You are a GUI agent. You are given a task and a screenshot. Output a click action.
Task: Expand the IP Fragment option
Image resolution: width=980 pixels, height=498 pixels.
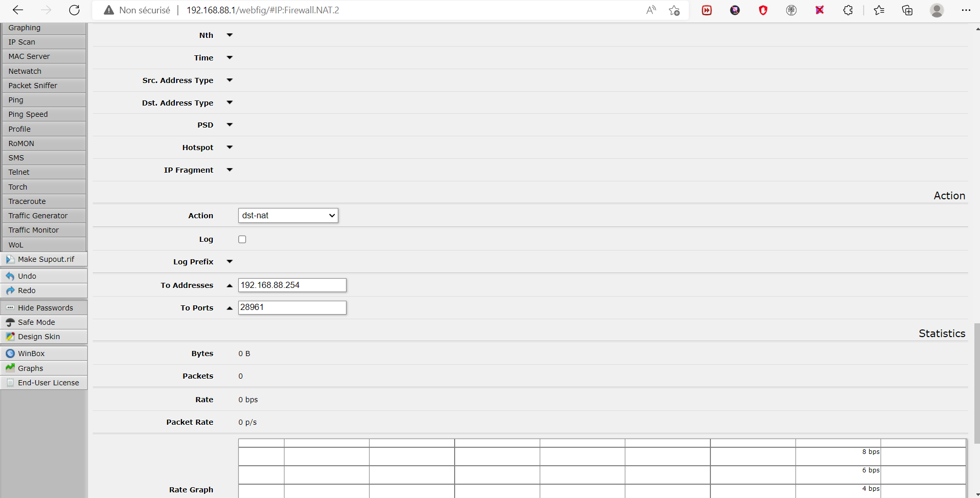coord(230,170)
